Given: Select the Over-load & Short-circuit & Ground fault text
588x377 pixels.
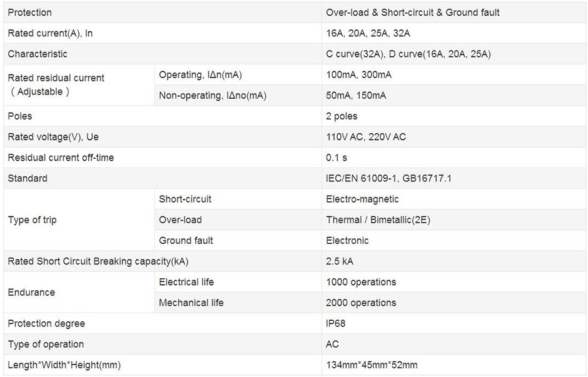Looking at the screenshot, I should click(412, 13).
